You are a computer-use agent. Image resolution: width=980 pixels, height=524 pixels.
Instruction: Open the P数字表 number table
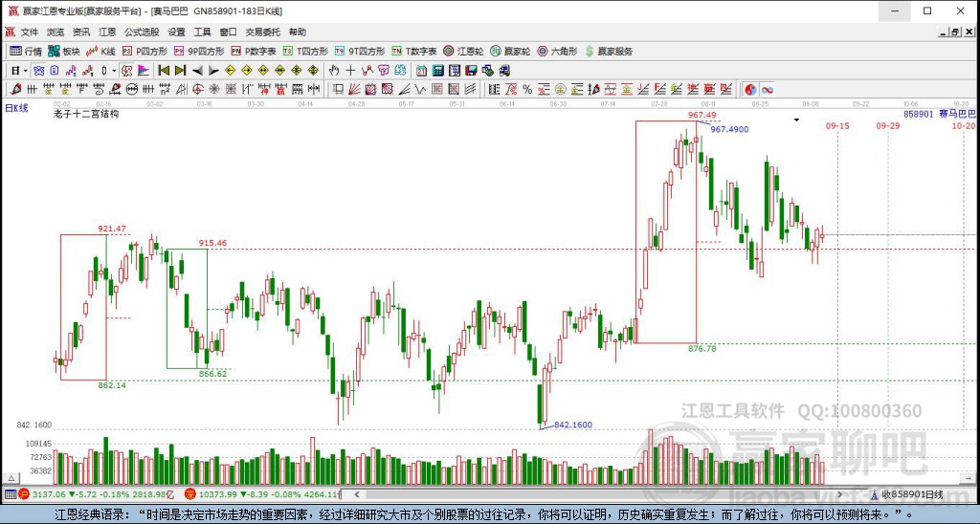pos(253,52)
